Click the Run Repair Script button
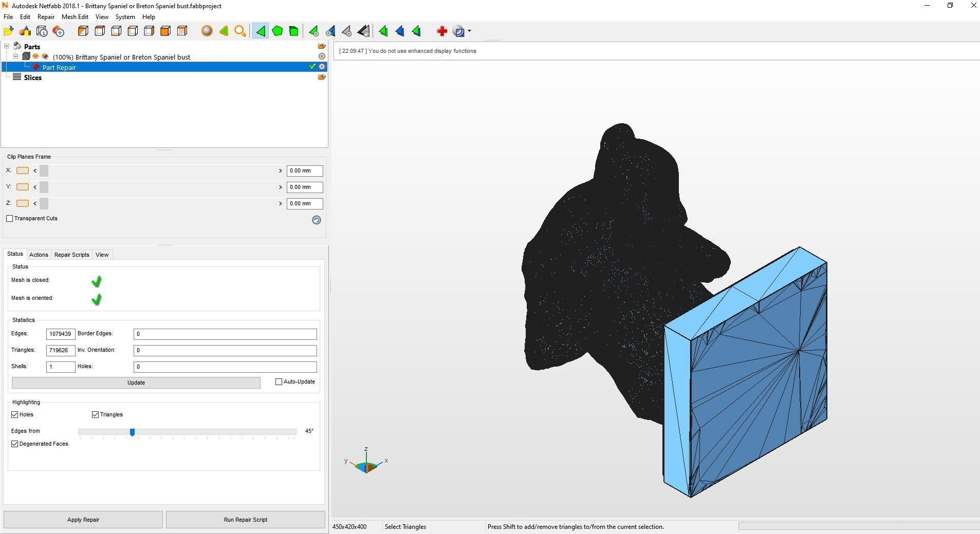980x534 pixels. tap(246, 520)
